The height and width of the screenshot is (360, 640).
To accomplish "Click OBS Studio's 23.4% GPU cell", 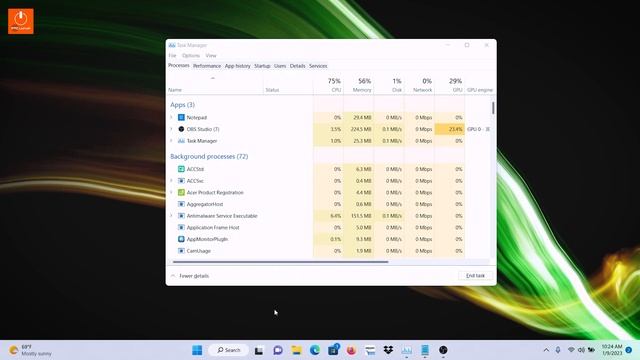I will click(x=450, y=129).
